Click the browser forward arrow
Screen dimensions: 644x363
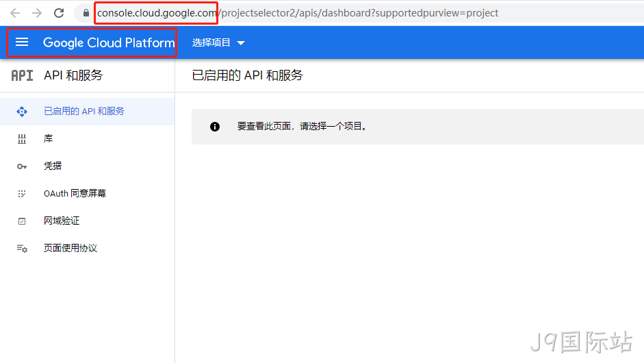(37, 13)
